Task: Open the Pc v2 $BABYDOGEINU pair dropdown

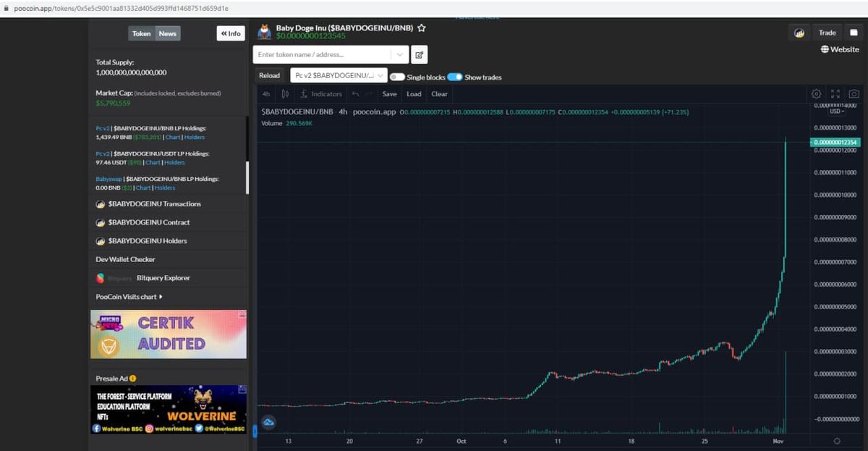Action: coord(339,75)
